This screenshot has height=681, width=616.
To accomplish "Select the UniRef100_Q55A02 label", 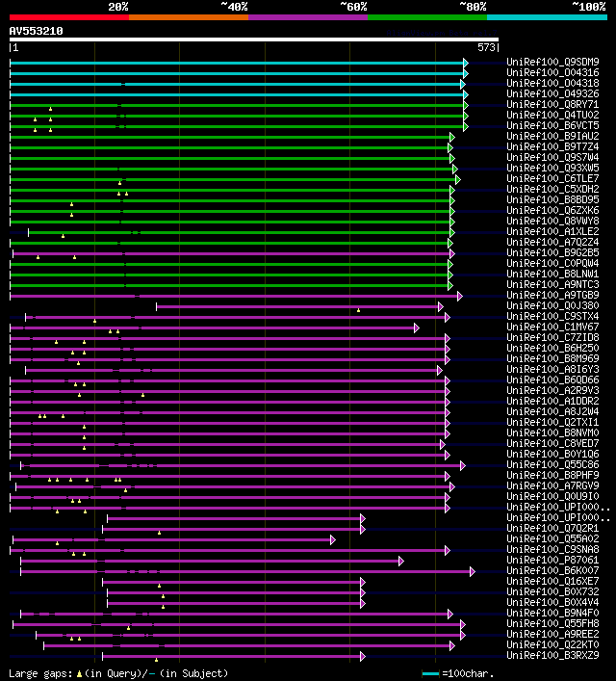I will point(552,538).
